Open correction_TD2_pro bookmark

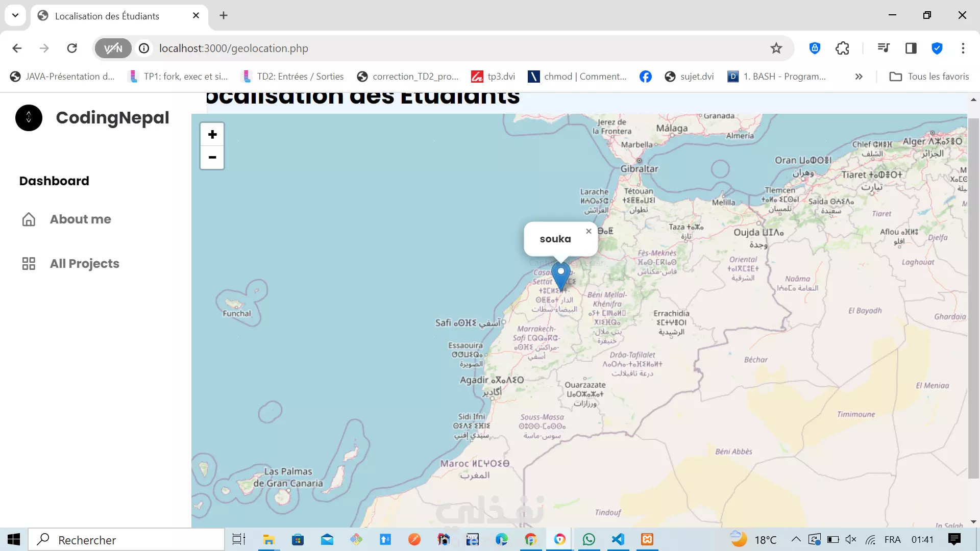pos(408,77)
